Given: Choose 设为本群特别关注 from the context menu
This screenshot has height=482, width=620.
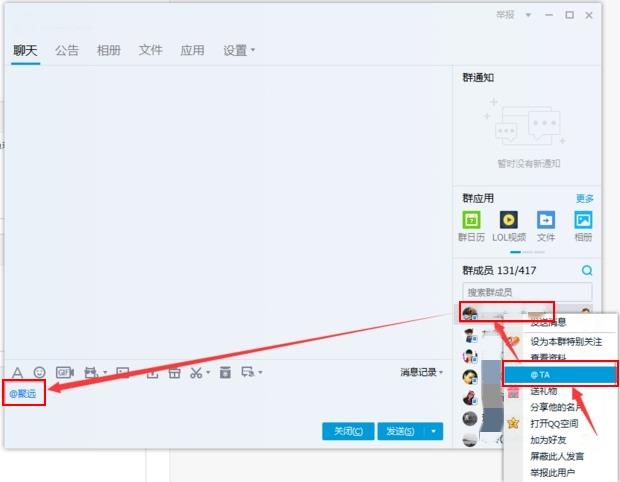Looking at the screenshot, I should tap(568, 340).
